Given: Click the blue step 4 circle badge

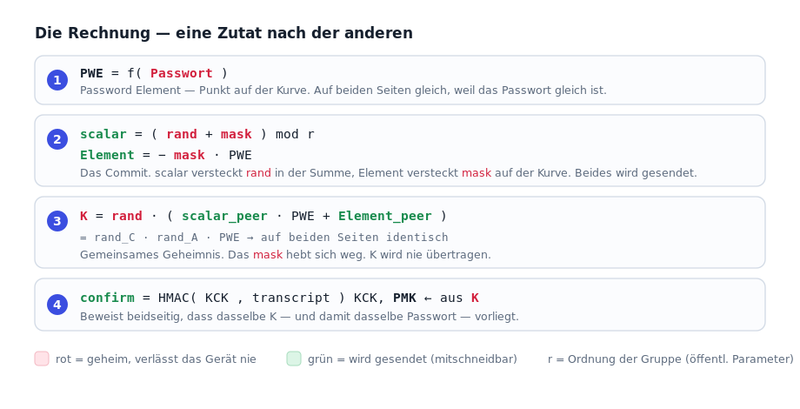Looking at the screenshot, I should tap(57, 304).
